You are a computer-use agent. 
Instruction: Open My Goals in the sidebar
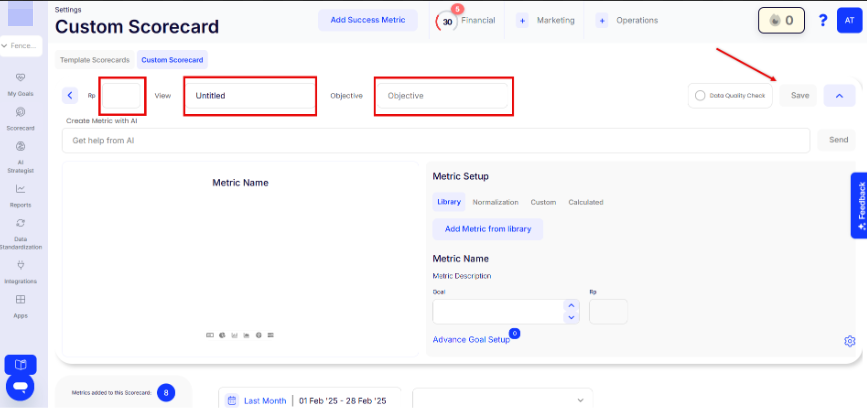[x=21, y=78]
